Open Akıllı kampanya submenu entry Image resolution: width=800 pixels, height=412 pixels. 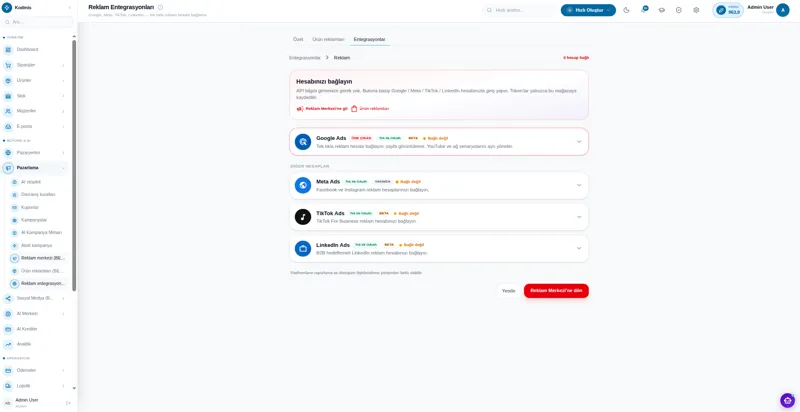[x=39, y=245]
